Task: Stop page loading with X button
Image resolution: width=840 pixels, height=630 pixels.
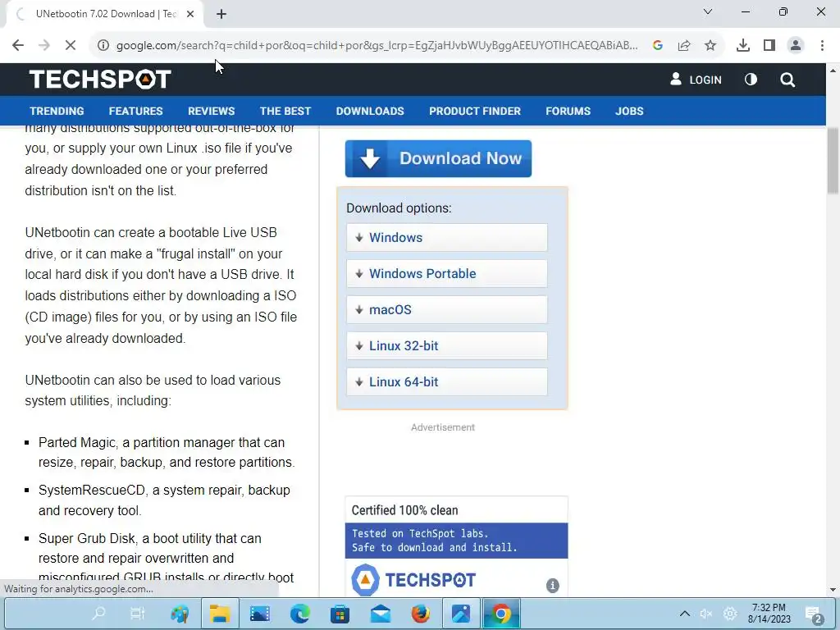Action: point(71,46)
